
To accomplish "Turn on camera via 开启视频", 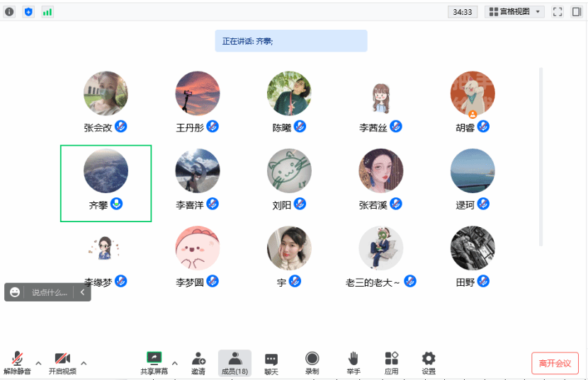I will (62, 362).
